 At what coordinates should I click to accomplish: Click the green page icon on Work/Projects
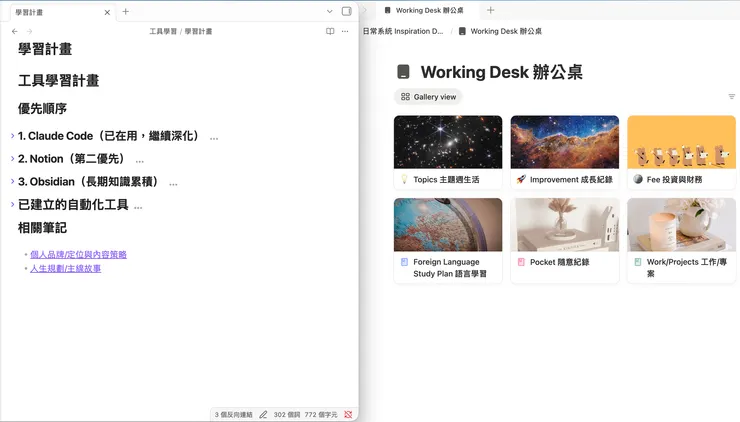[638, 262]
